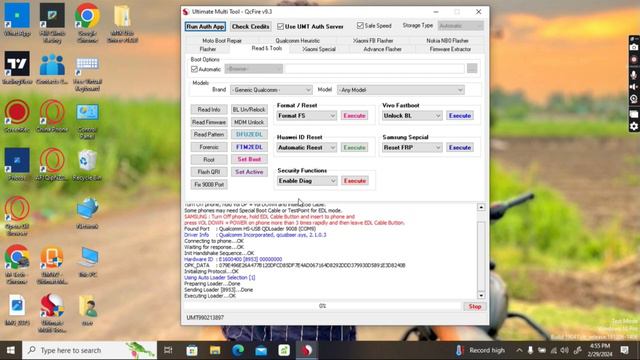
Task: Open the recorder sidebar settings gear
Action: coord(633,127)
